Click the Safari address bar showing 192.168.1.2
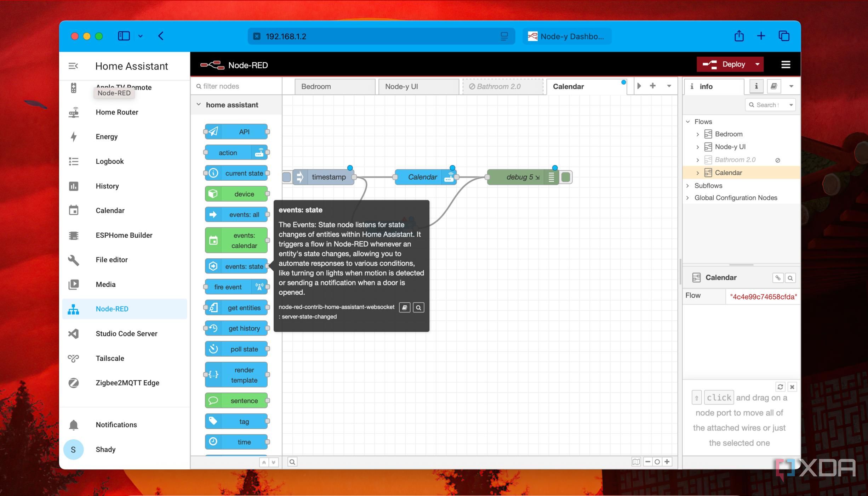The height and width of the screenshot is (496, 868). coord(381,36)
